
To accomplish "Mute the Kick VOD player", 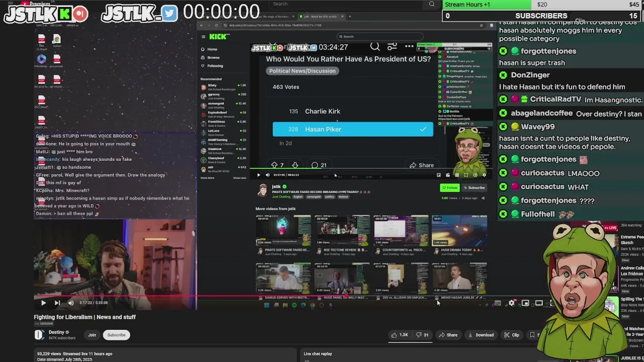I will pyautogui.click(x=267, y=175).
